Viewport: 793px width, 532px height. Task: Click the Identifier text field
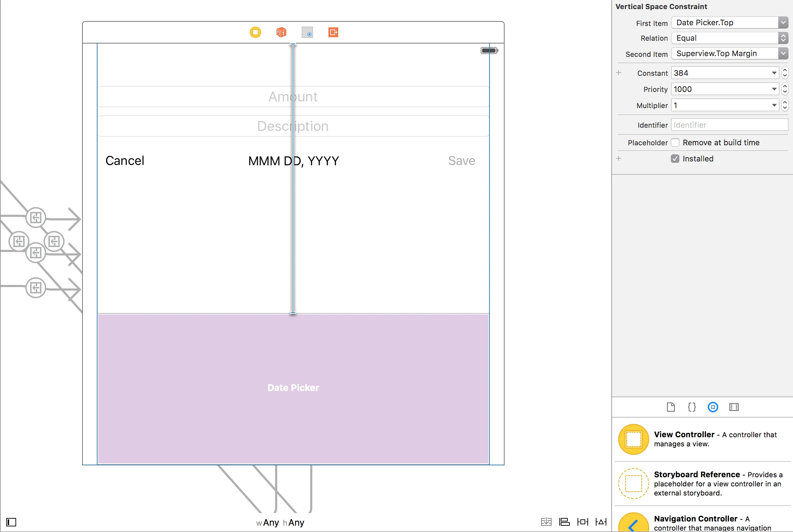click(729, 125)
